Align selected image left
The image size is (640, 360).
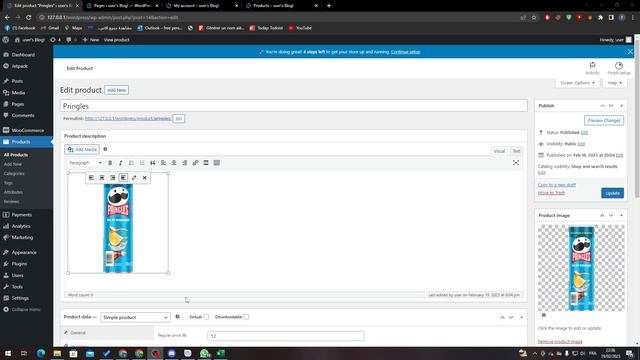[91, 178]
